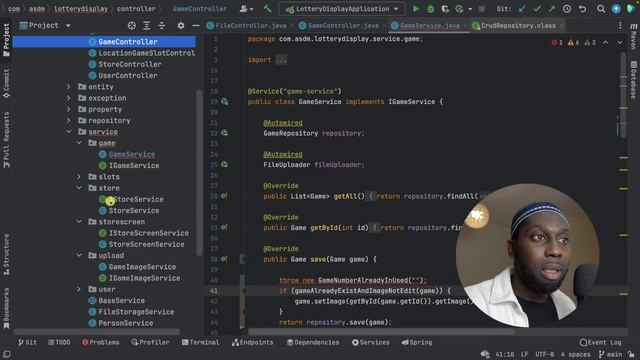Run LotteryDisplayApplication with the green play icon

tap(416, 9)
